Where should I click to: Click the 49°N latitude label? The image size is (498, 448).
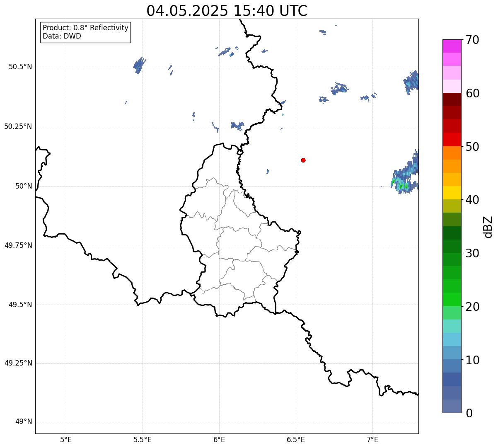click(x=24, y=422)
